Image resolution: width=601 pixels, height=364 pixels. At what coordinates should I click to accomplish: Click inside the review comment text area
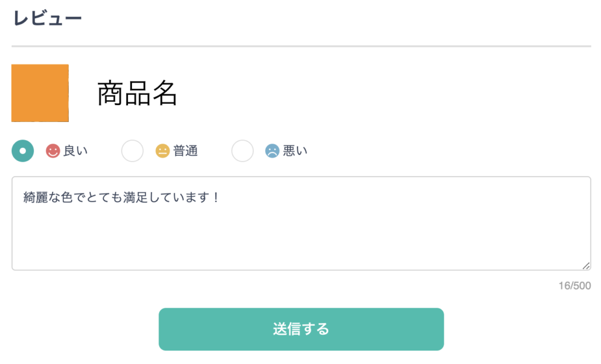301,223
